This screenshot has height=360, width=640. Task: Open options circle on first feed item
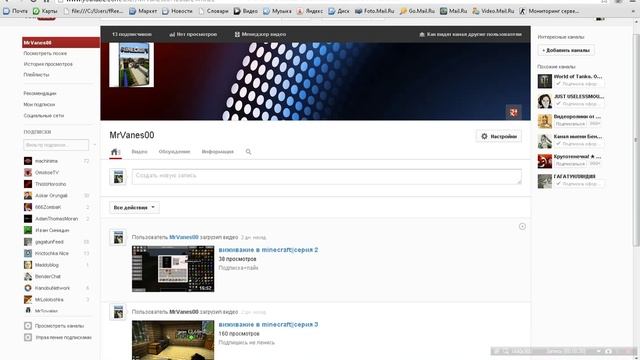pos(522,227)
